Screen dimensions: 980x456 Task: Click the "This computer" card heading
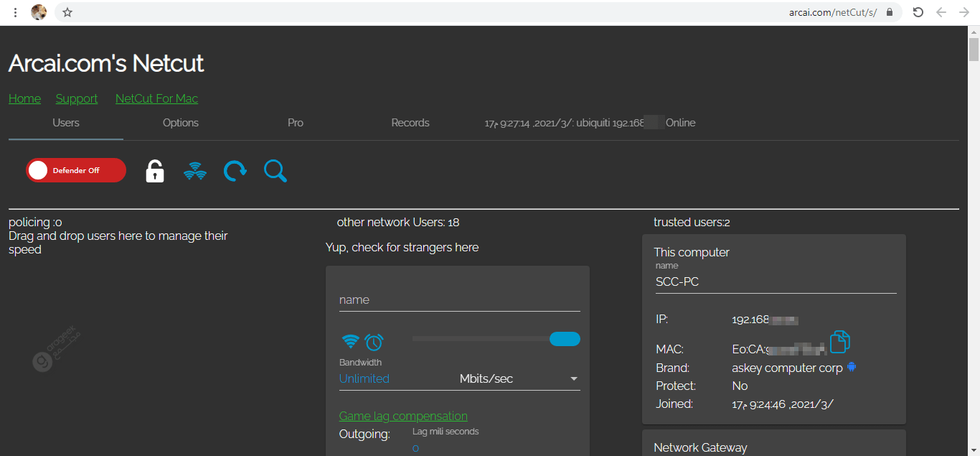tap(692, 252)
